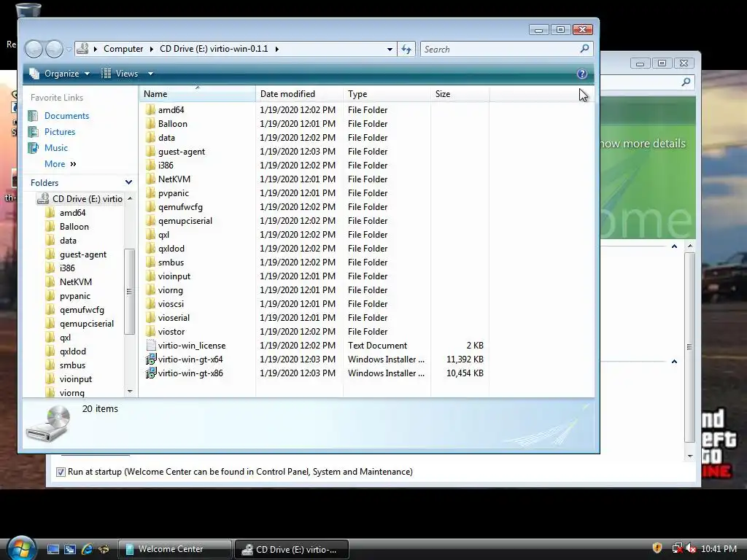
Task: Click the virtio-win-gt-x64 installer icon
Action: coord(150,359)
